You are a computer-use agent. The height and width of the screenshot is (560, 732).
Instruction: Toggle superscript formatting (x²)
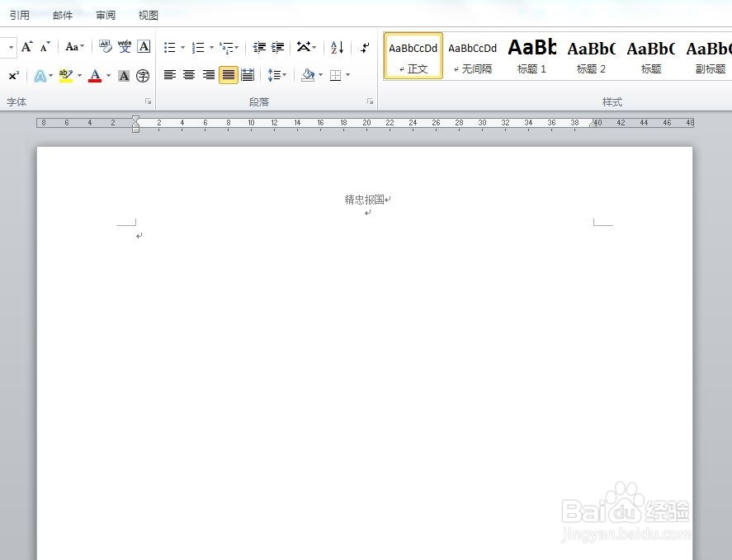pyautogui.click(x=13, y=75)
